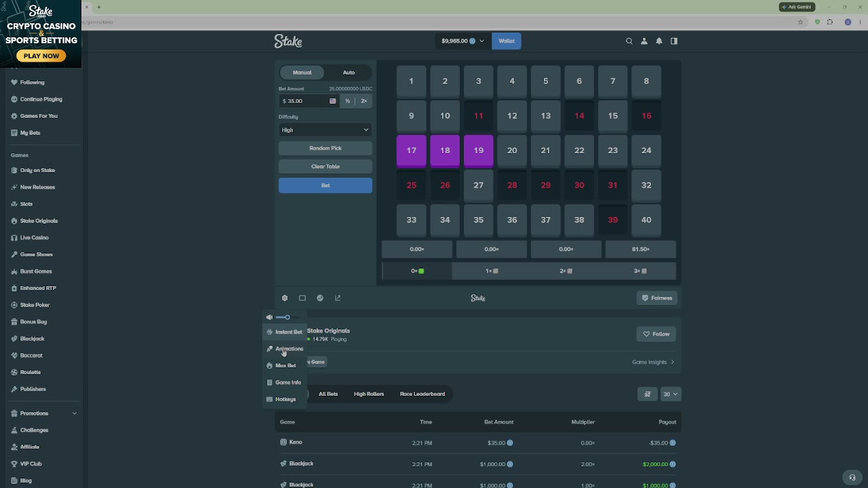Open the 30 rows count dropdown

pyautogui.click(x=671, y=394)
